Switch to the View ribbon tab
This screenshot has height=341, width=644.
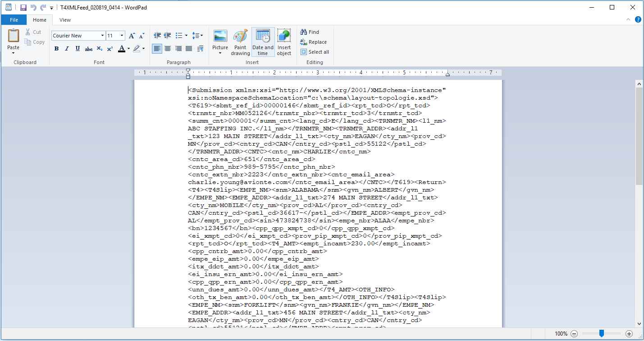[65, 20]
